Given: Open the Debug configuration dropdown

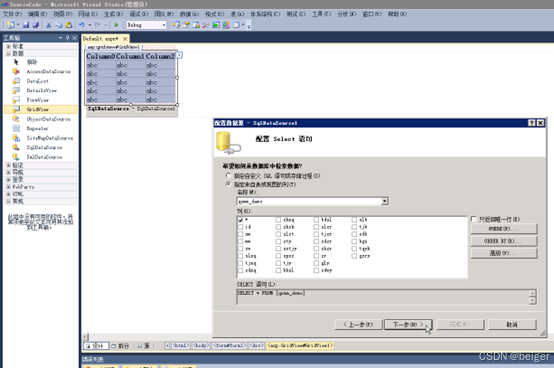Looking at the screenshot, I should (x=164, y=25).
